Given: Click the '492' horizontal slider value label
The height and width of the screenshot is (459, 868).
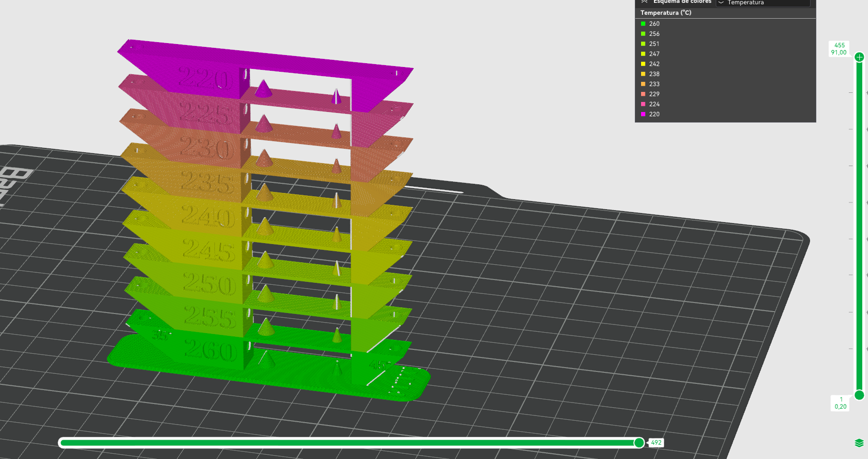Looking at the screenshot, I should point(656,443).
